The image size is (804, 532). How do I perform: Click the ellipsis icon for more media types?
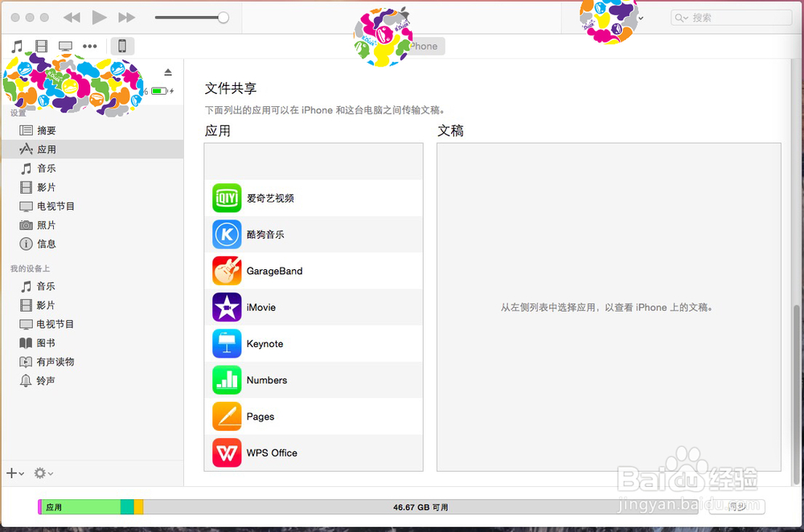pos(89,46)
